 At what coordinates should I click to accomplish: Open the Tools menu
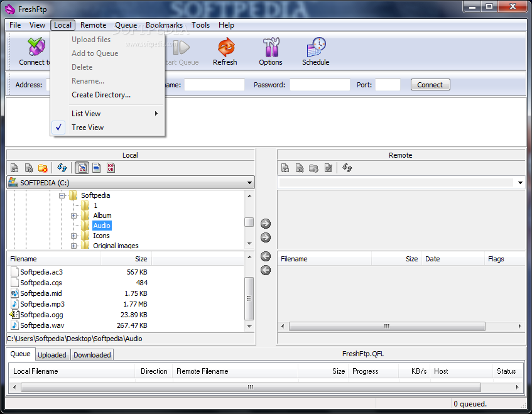click(200, 25)
